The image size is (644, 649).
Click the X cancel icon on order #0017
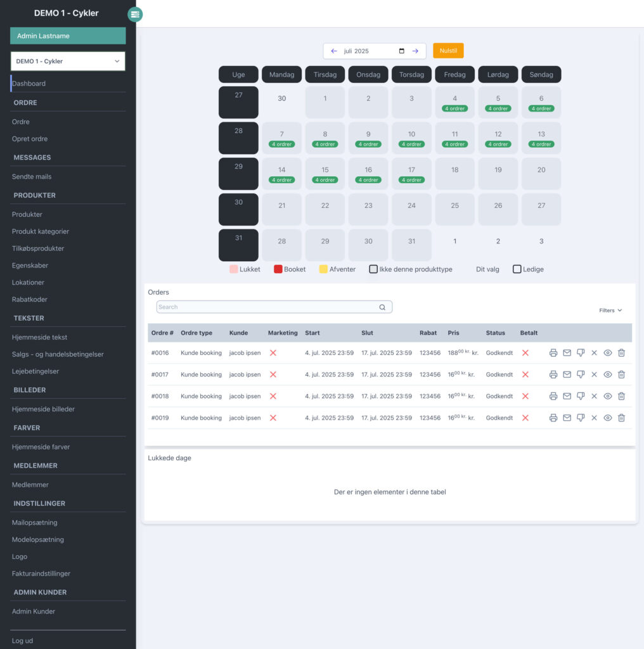coord(594,374)
